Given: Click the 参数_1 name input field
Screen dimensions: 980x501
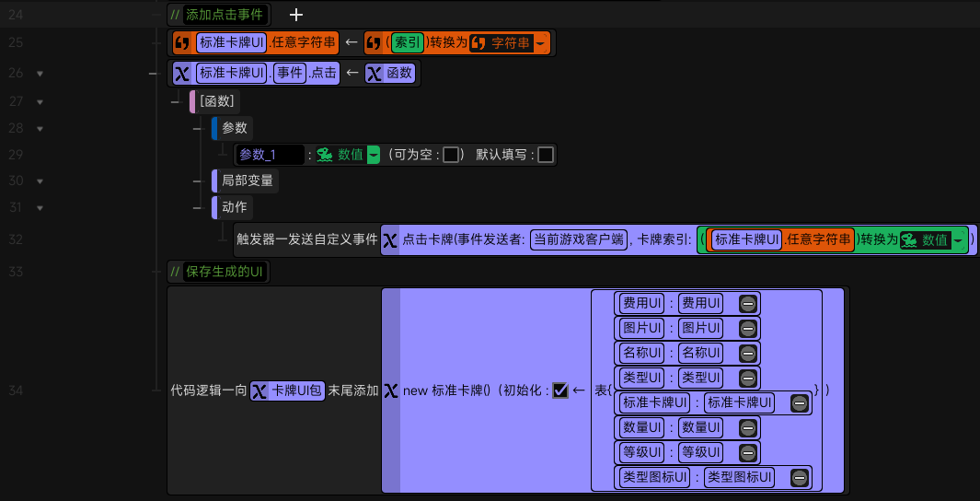Looking at the screenshot, I should point(269,155).
